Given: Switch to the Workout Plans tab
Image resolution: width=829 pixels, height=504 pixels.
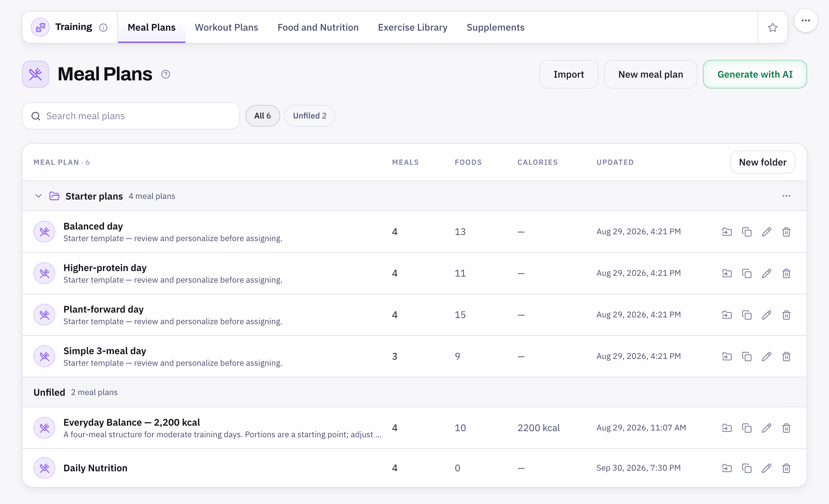Looking at the screenshot, I should [226, 27].
